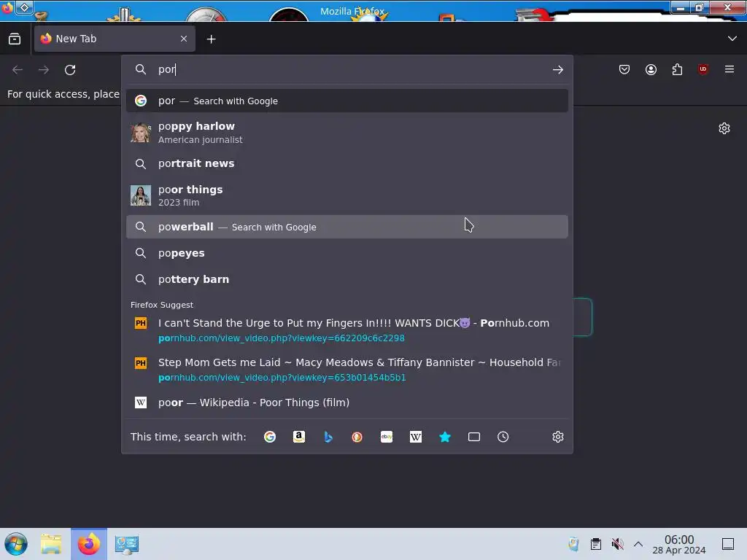Expand the list all tabs chevron
The height and width of the screenshot is (560, 747).
(732, 39)
